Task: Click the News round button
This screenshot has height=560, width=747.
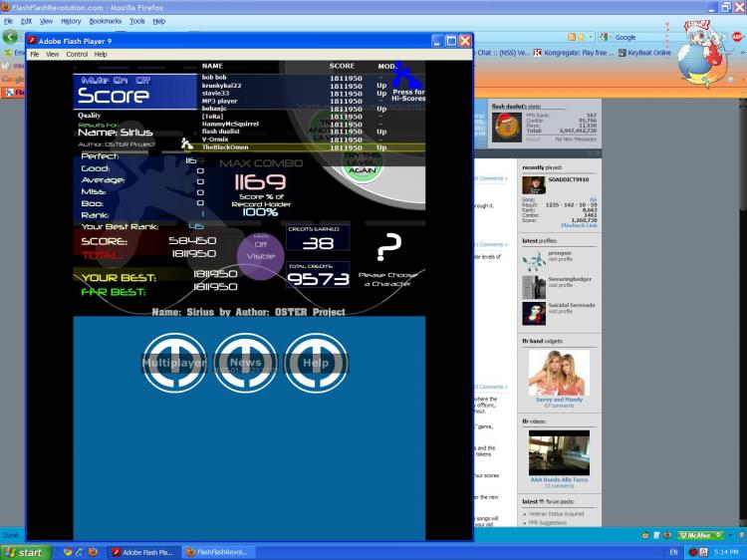Action: click(245, 363)
